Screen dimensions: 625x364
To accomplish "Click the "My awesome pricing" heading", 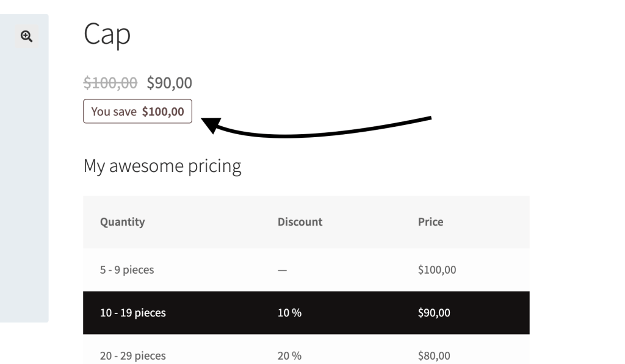I will (x=162, y=165).
